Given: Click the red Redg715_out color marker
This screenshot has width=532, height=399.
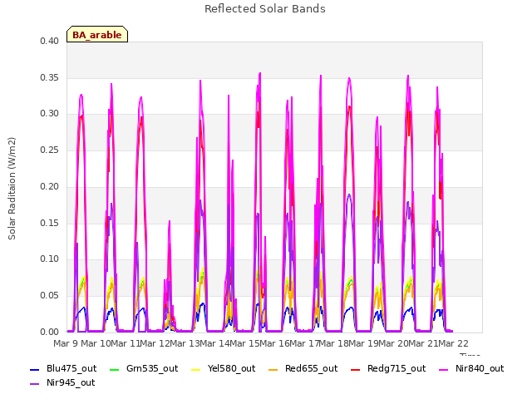Looking at the screenshot, I should point(355,369).
